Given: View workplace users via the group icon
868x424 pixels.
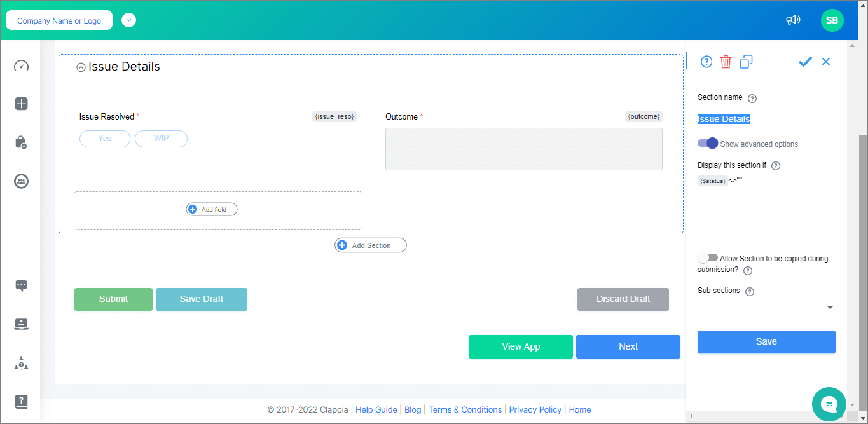Looking at the screenshot, I should coord(21,181).
